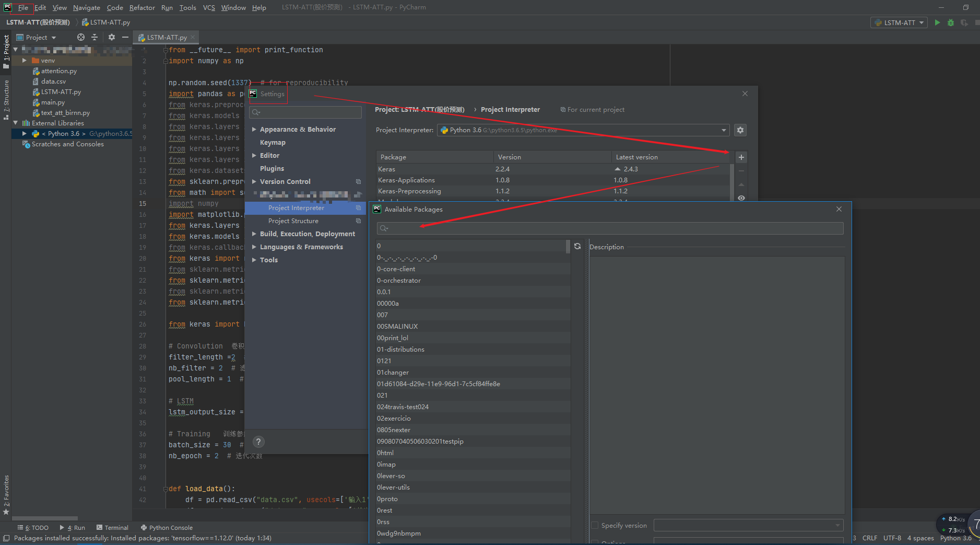Select Plugins in Settings

coord(272,168)
